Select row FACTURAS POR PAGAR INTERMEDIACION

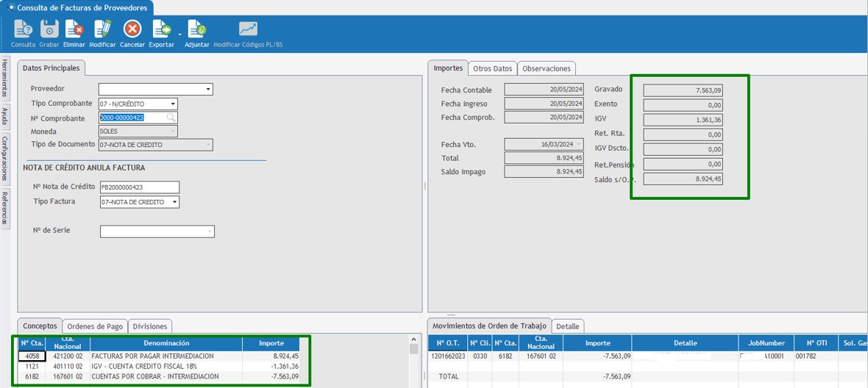click(160, 356)
